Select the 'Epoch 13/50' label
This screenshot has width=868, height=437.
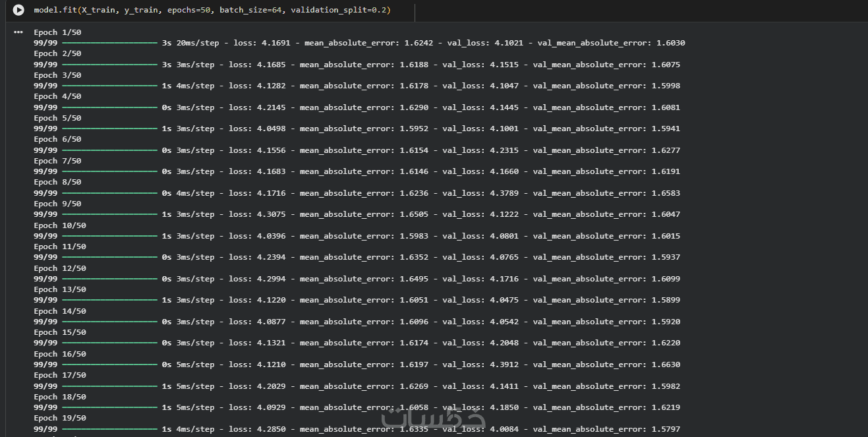coord(60,289)
